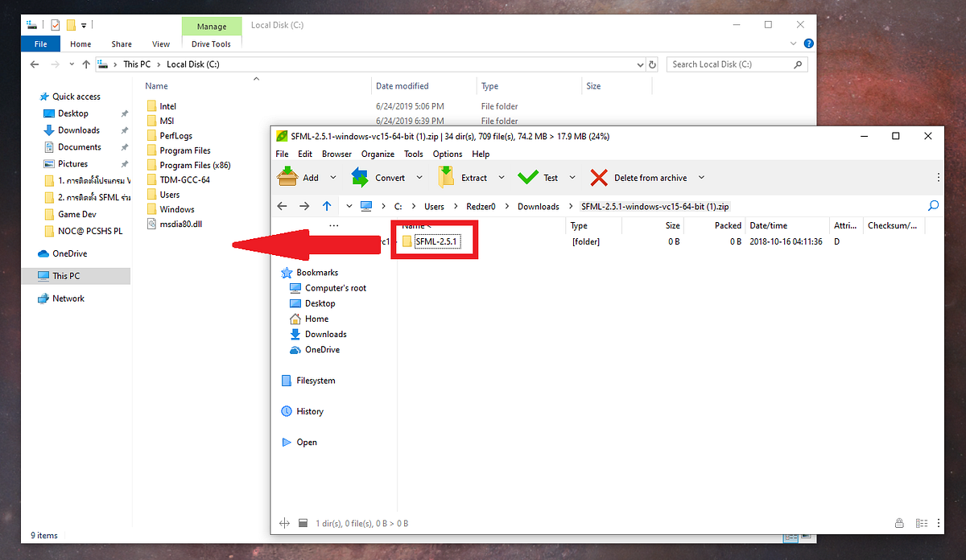
Task: Click the Back arrow in File Explorer
Action: pos(35,64)
